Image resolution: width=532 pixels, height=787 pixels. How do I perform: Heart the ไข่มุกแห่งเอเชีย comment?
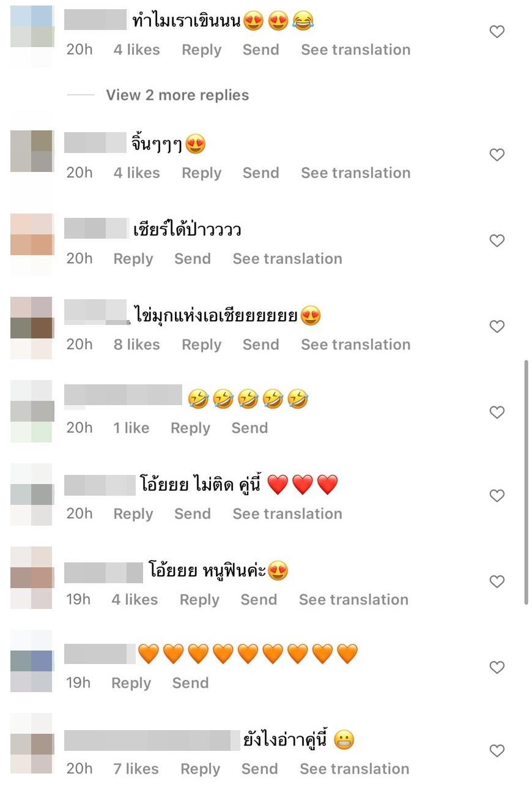point(497,327)
